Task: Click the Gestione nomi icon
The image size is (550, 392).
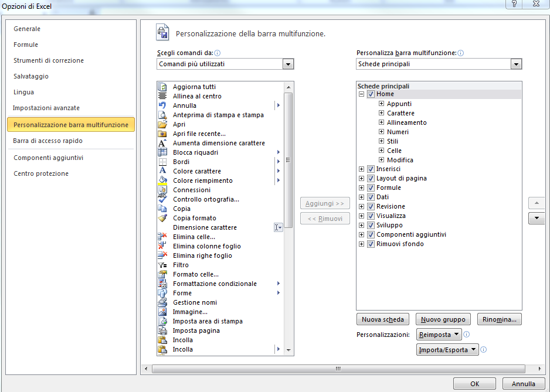Action: pyautogui.click(x=162, y=302)
